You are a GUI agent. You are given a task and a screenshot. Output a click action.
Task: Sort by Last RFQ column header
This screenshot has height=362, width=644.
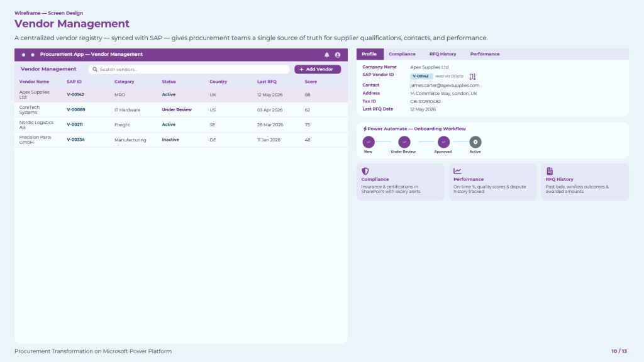point(267,82)
